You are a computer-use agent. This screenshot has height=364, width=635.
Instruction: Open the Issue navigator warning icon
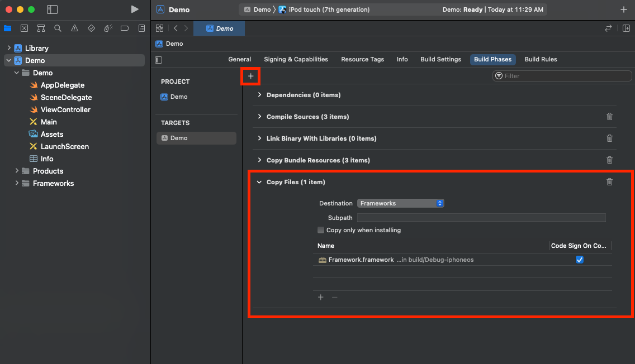point(74,28)
